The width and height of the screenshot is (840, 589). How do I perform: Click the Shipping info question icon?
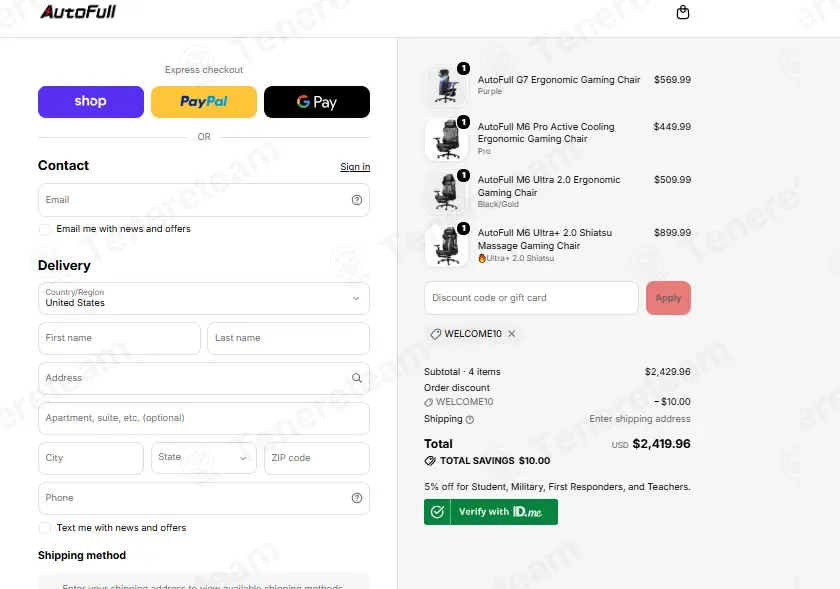[x=470, y=420]
